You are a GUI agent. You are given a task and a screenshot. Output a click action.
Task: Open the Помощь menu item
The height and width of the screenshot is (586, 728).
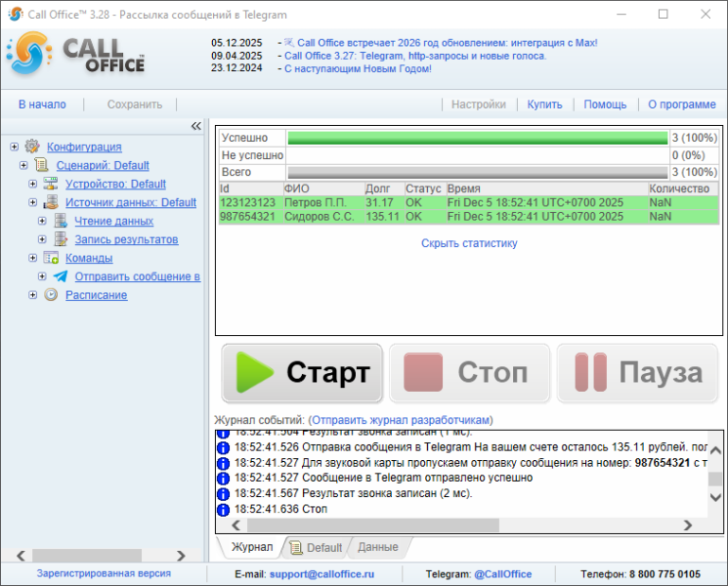click(605, 105)
